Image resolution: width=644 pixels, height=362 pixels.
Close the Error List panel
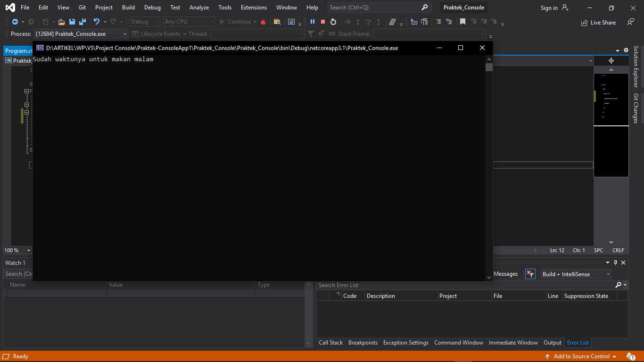(623, 263)
